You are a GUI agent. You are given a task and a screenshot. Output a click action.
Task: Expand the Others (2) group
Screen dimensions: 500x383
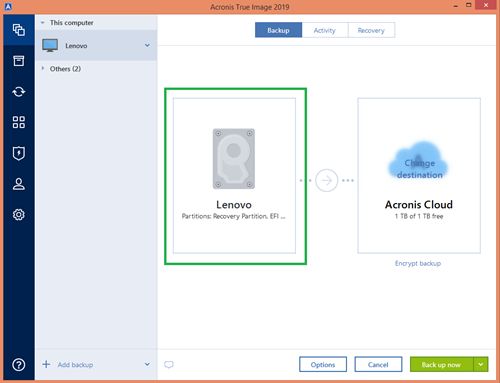[43, 68]
